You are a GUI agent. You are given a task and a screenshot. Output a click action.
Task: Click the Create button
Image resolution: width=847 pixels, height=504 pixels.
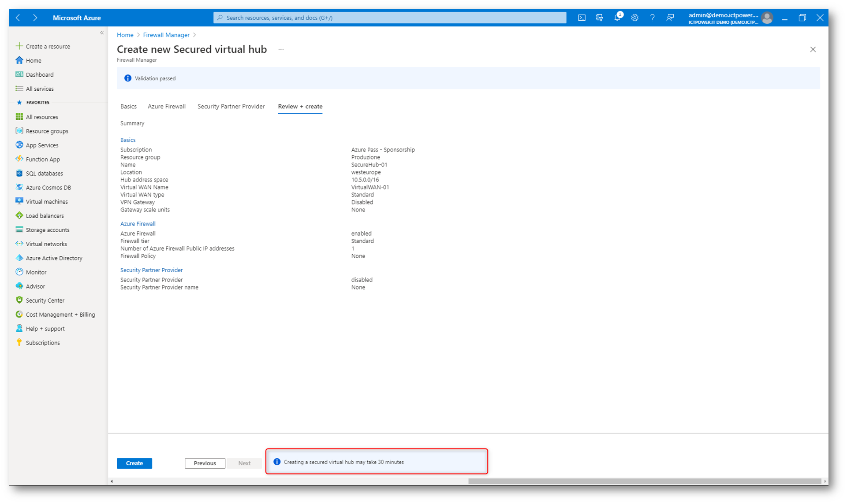click(x=134, y=463)
